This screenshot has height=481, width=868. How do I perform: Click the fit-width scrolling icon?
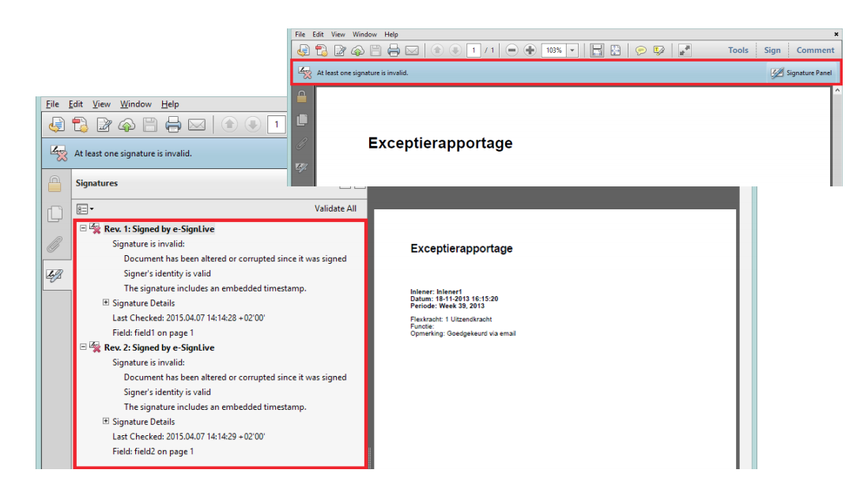[597, 51]
